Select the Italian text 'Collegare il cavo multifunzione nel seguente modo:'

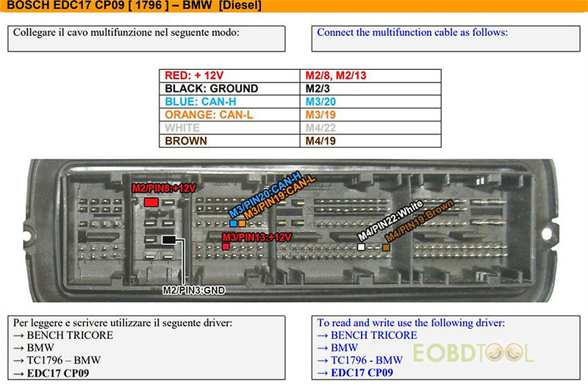coord(126,32)
